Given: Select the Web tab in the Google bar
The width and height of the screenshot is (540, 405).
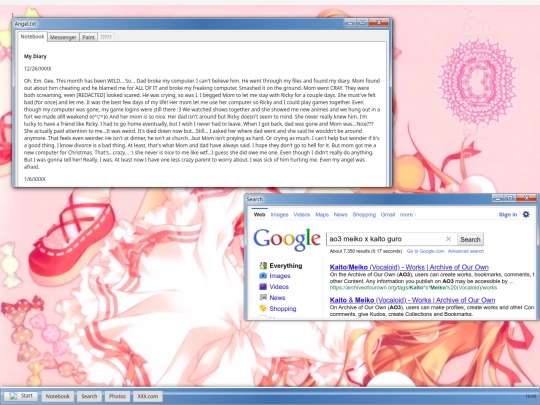Looking at the screenshot, I should pos(259,215).
